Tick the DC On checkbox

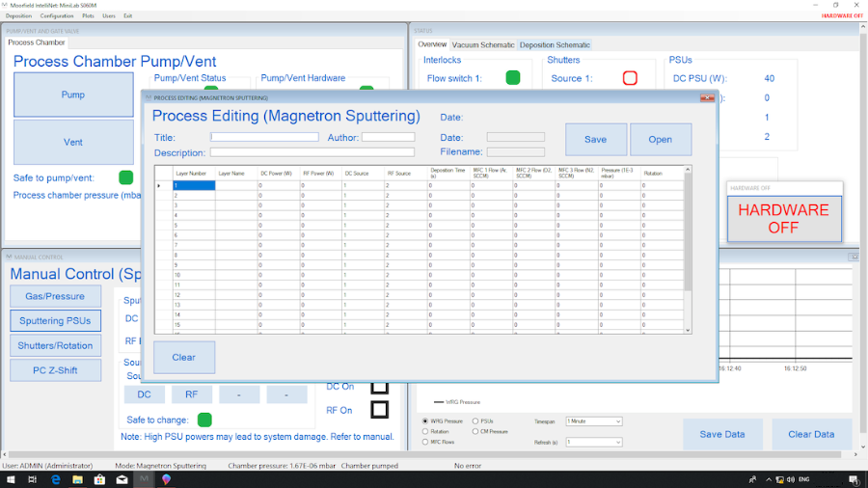380,387
